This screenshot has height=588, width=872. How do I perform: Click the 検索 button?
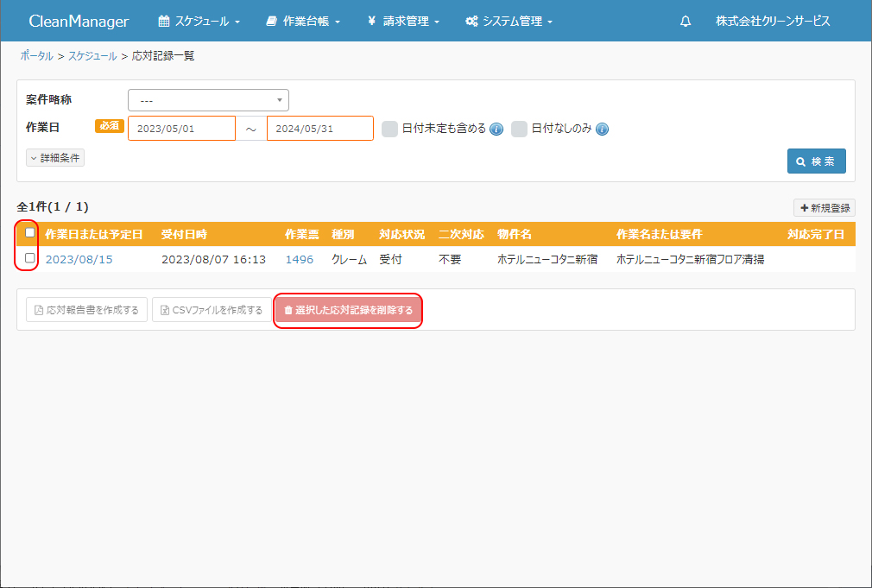pos(816,161)
